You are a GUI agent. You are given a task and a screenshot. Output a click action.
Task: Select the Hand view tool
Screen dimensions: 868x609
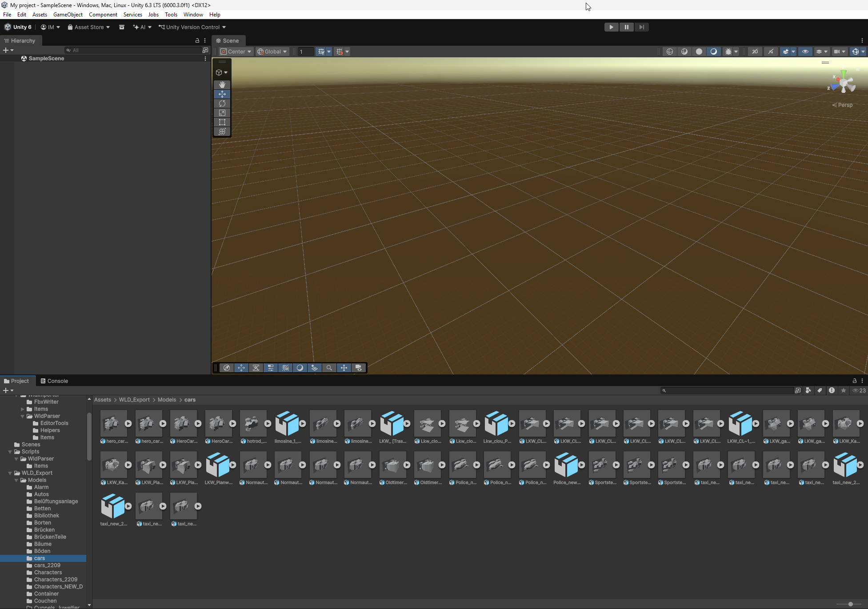click(222, 84)
